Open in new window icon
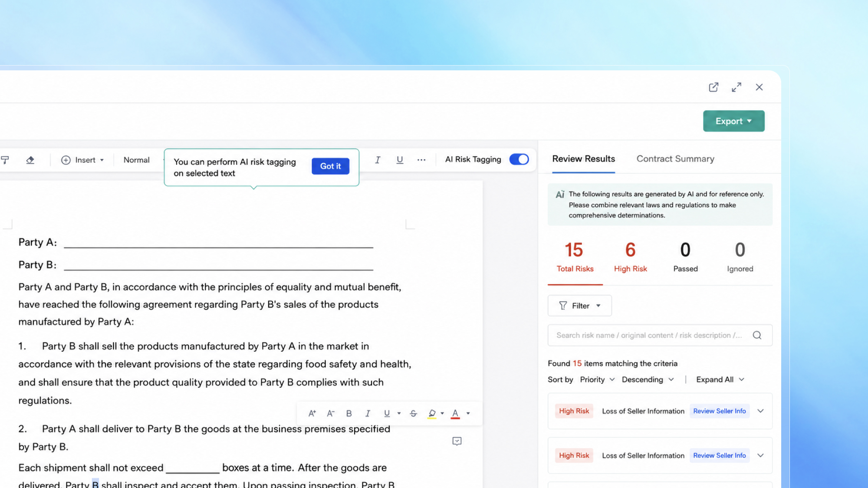 click(713, 87)
